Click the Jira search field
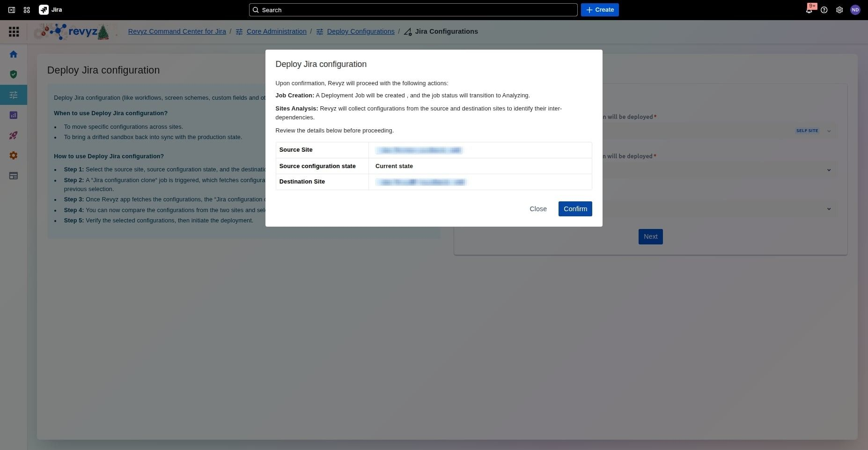This screenshot has width=868, height=450. [x=413, y=10]
